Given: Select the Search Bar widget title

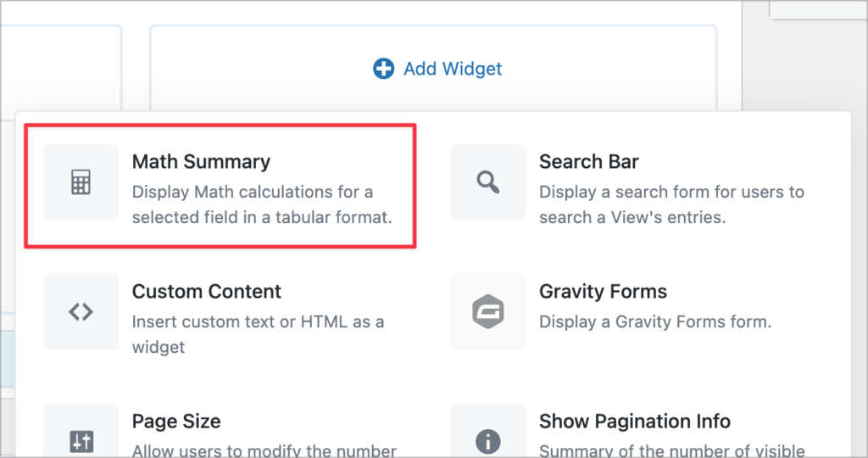Looking at the screenshot, I should pyautogui.click(x=588, y=161).
